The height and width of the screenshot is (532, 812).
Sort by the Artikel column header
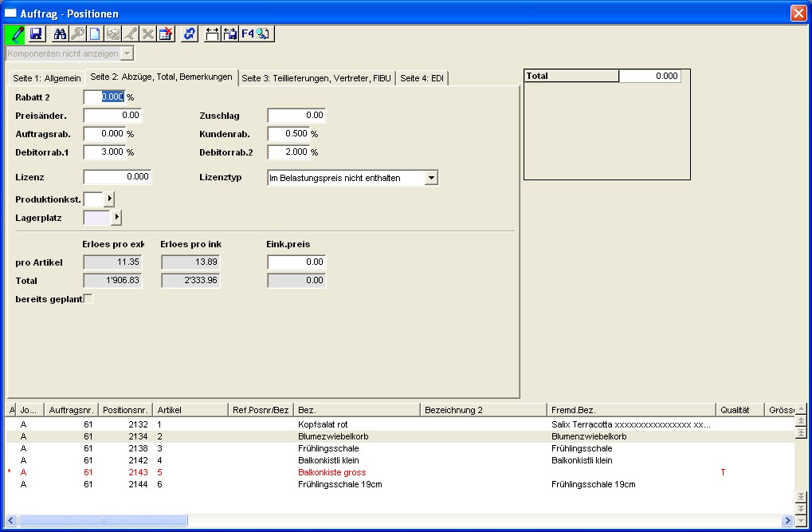pyautogui.click(x=190, y=410)
